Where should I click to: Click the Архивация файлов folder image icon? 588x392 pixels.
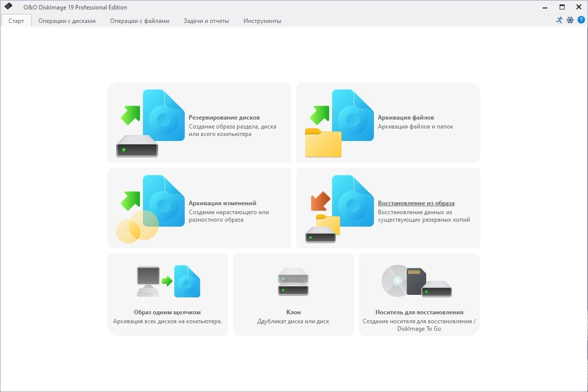(x=340, y=123)
